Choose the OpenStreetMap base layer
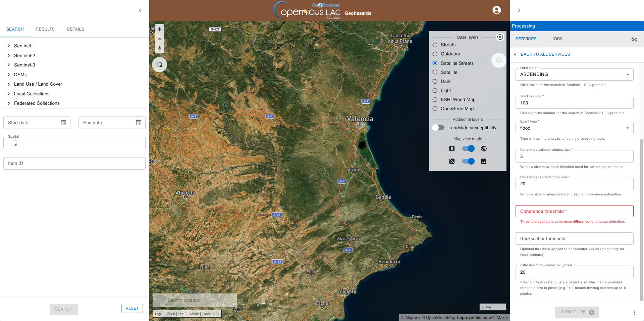 tap(435, 108)
